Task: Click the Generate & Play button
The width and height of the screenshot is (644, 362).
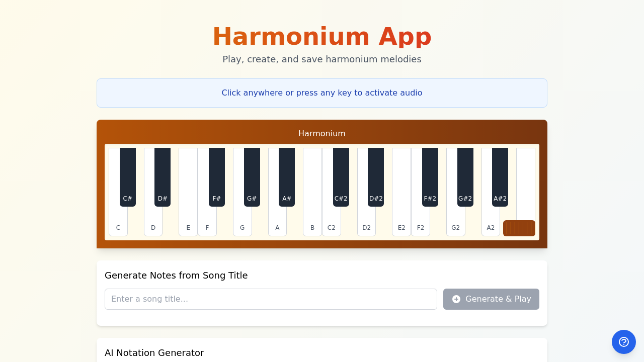Action: pyautogui.click(x=491, y=299)
